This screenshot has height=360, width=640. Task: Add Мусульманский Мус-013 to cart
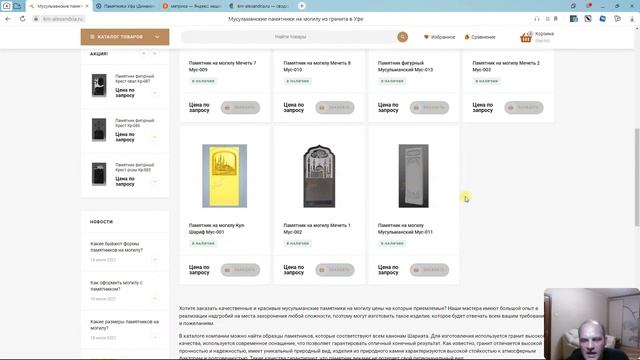click(x=429, y=107)
